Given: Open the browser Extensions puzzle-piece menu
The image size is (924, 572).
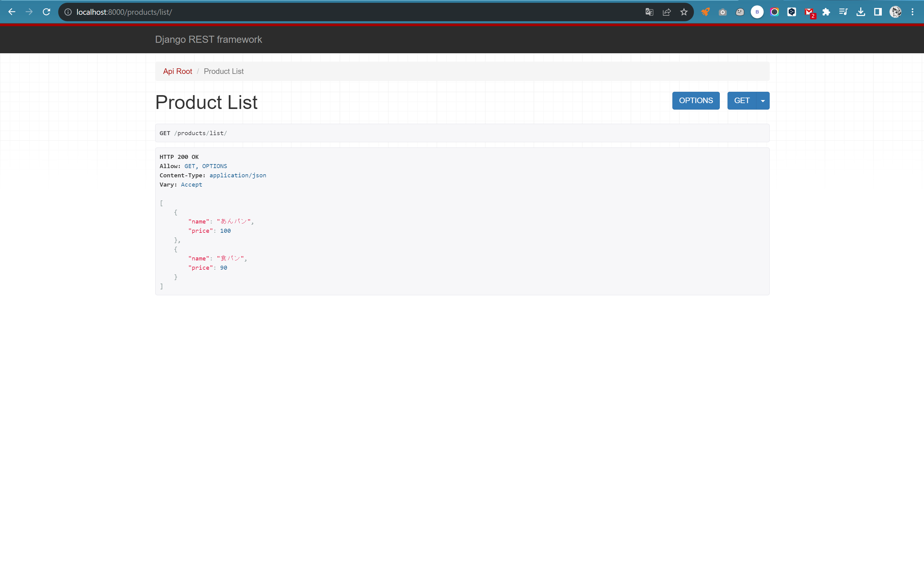Looking at the screenshot, I should (826, 12).
